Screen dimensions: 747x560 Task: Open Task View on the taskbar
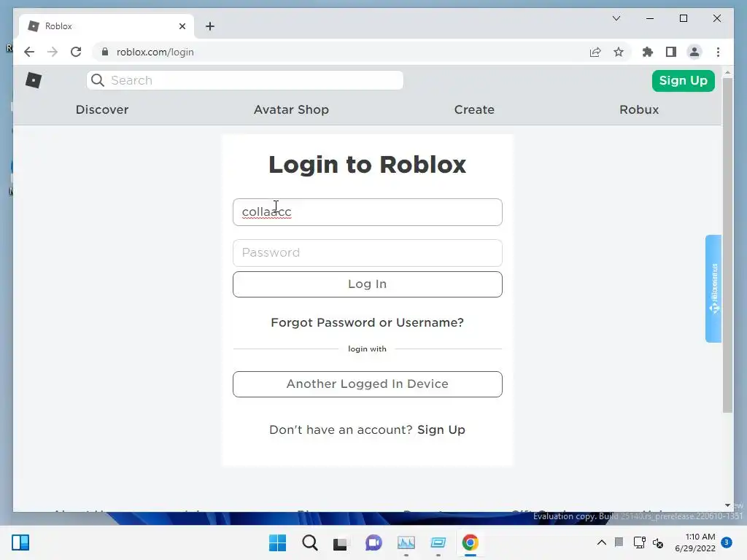point(340,543)
